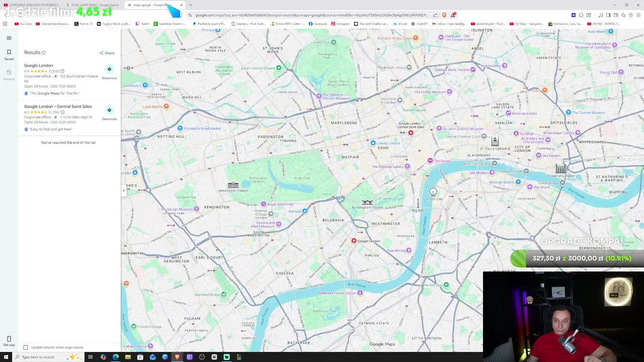This screenshot has width=644, height=362.
Task: Open the Recents panel
Action: click(9, 74)
